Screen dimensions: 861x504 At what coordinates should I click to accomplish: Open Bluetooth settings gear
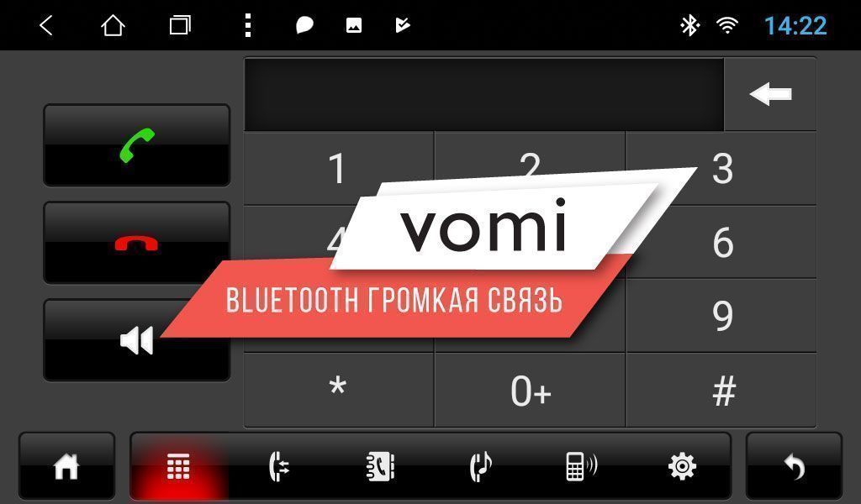pyautogui.click(x=682, y=466)
